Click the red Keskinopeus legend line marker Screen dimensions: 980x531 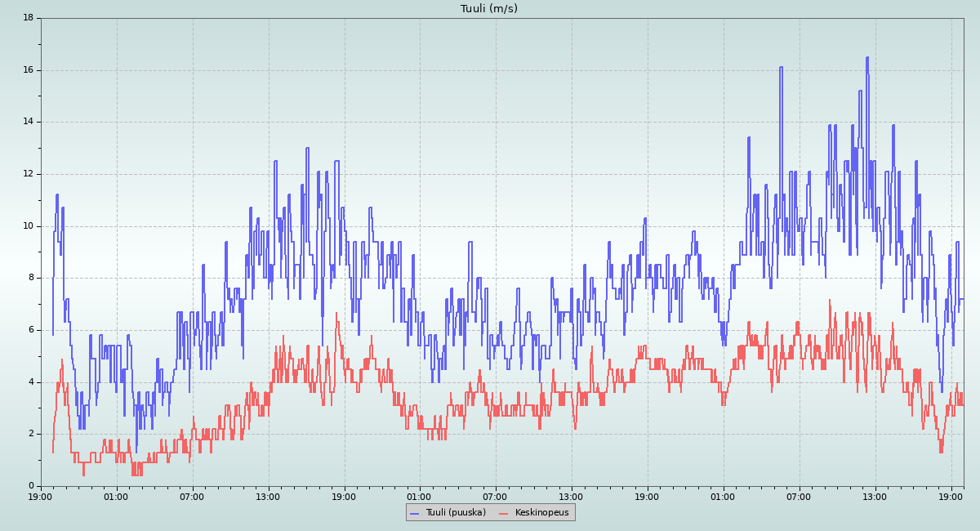tap(503, 513)
